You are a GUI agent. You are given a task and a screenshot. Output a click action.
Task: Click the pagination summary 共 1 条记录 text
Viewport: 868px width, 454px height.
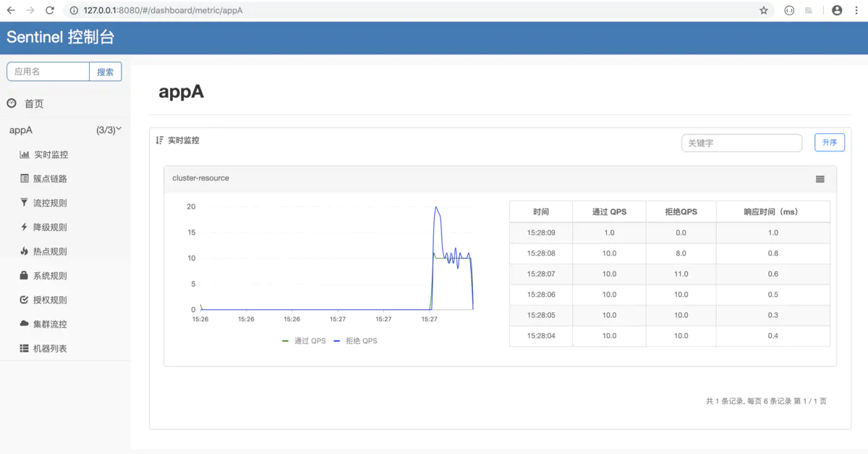[x=766, y=401]
